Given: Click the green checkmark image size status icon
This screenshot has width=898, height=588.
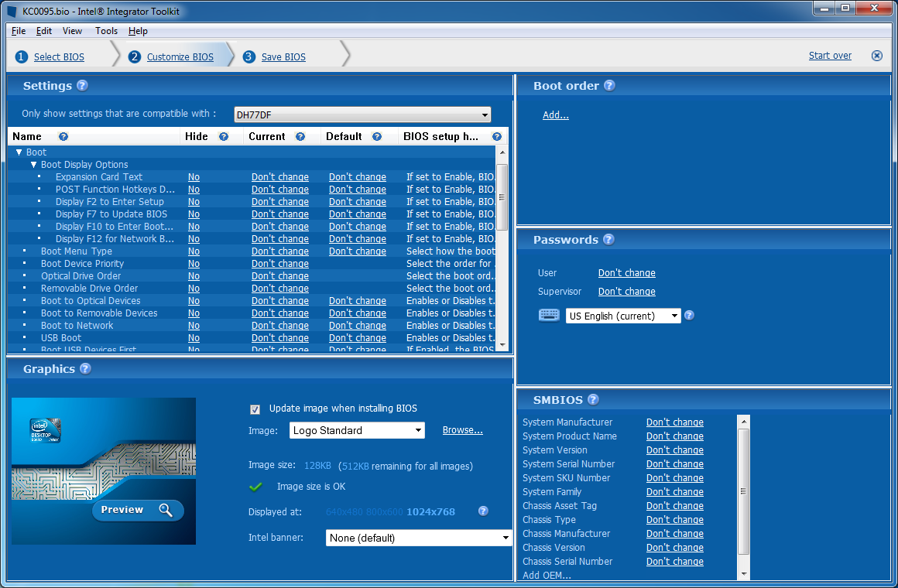Looking at the screenshot, I should (256, 487).
